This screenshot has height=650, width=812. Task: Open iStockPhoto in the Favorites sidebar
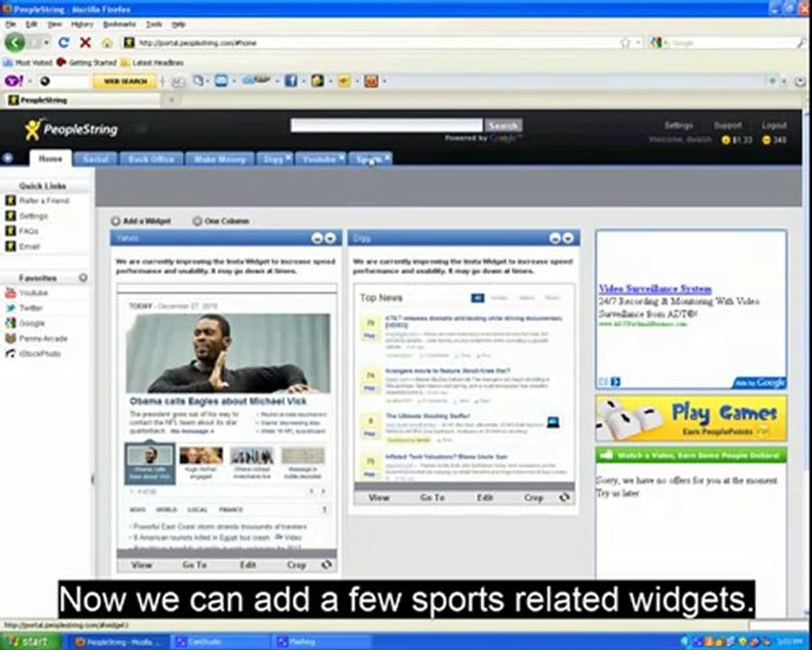[40, 354]
